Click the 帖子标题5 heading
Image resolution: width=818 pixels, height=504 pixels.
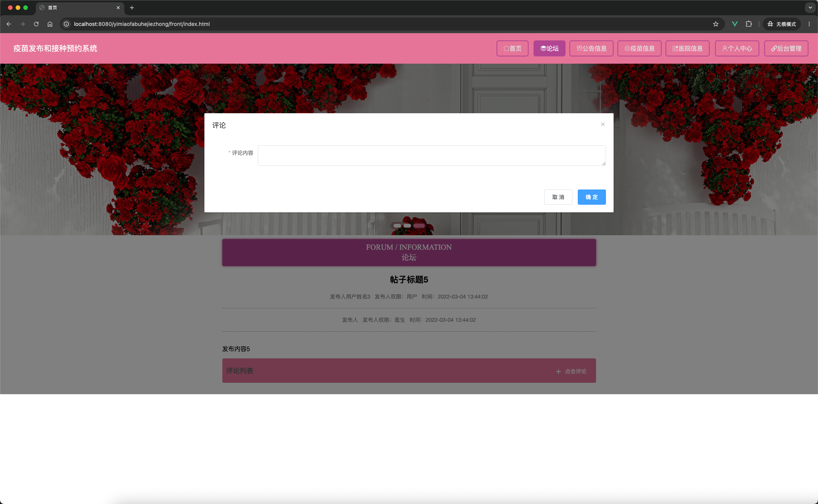pyautogui.click(x=409, y=279)
